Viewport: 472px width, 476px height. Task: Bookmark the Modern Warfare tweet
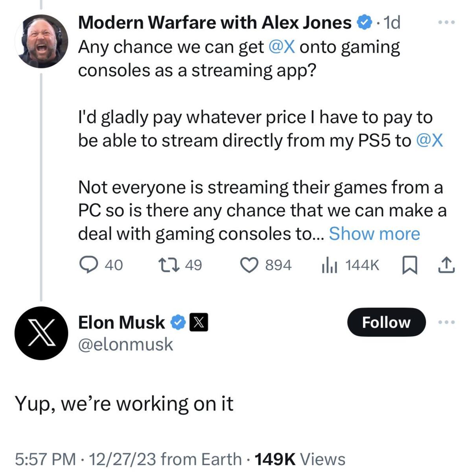[x=410, y=265]
